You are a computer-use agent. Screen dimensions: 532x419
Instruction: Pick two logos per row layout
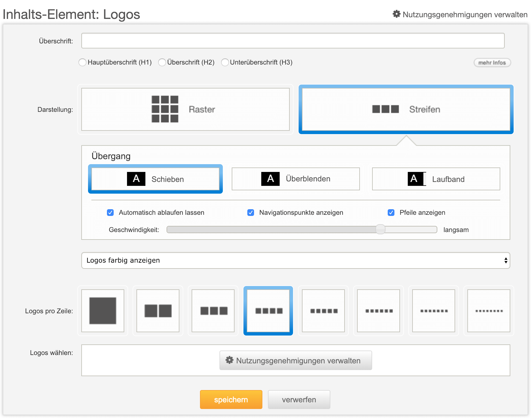pyautogui.click(x=158, y=311)
